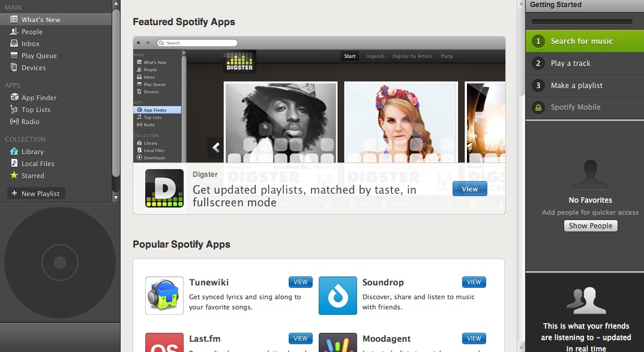Select Spotify Mobile step
This screenshot has width=644, height=352.
[x=585, y=107]
